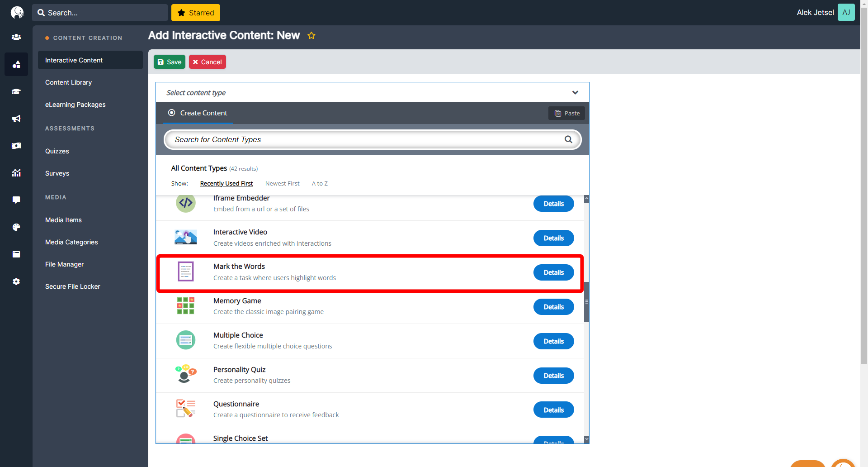Open the megaphone announcements sidebar icon
The height and width of the screenshot is (467, 868).
coord(16,119)
